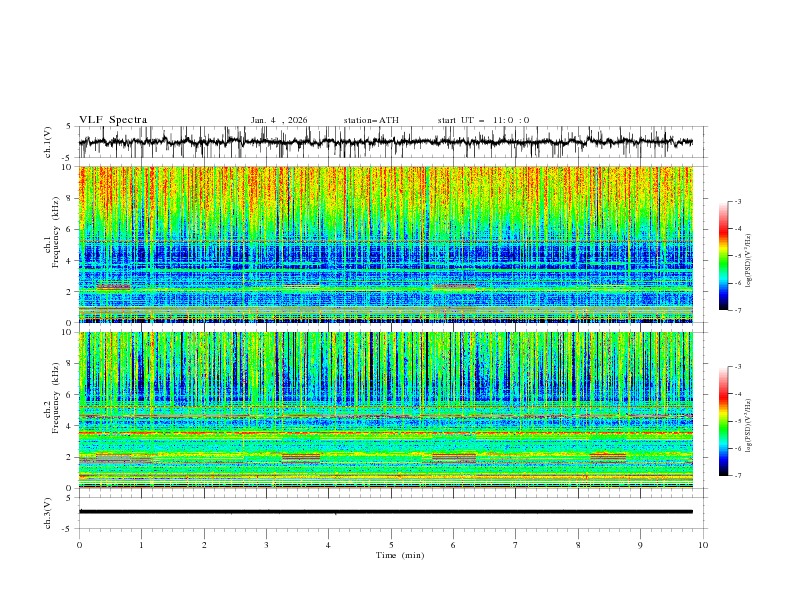Click the "-7" tick on ch.2 colorbar
The width and height of the screenshot is (792, 612).
point(738,475)
